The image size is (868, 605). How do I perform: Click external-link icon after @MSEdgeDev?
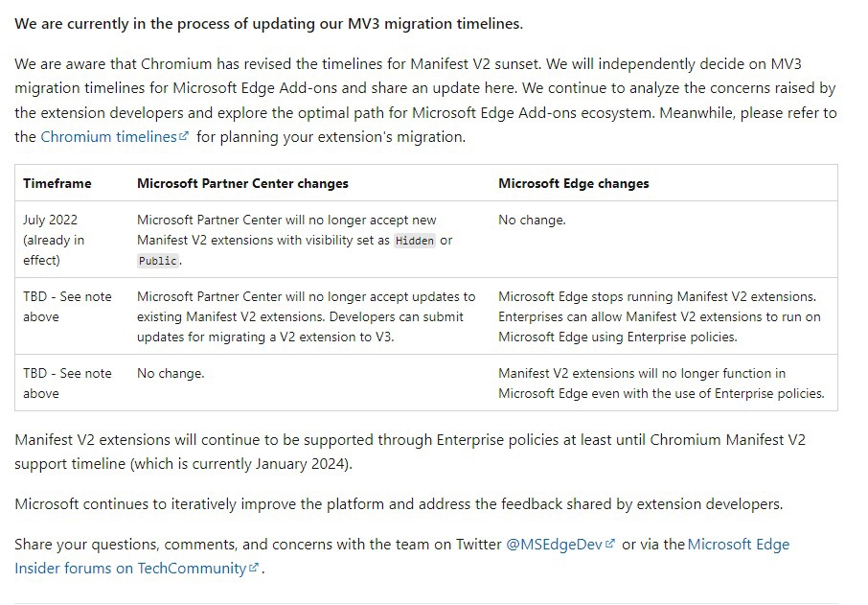tap(610, 545)
